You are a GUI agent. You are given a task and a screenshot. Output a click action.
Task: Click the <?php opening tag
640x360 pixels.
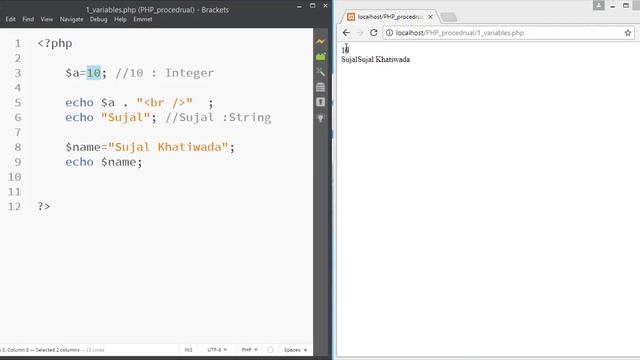55,43
